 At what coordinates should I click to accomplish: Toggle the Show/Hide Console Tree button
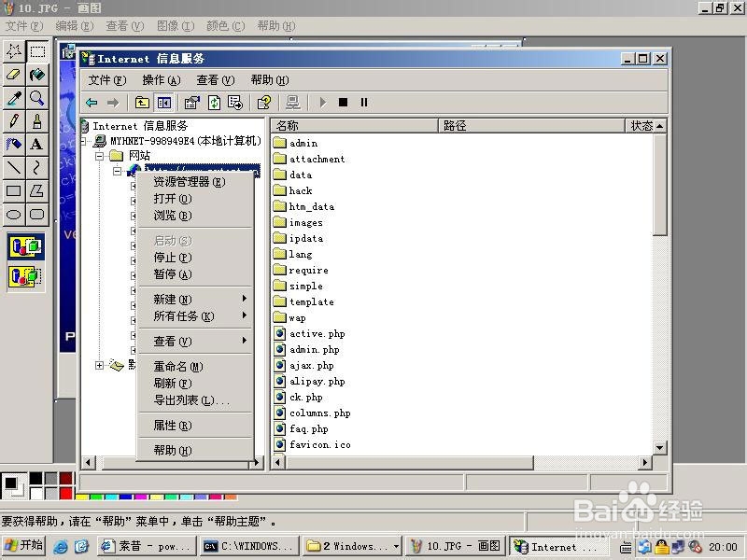pyautogui.click(x=164, y=103)
